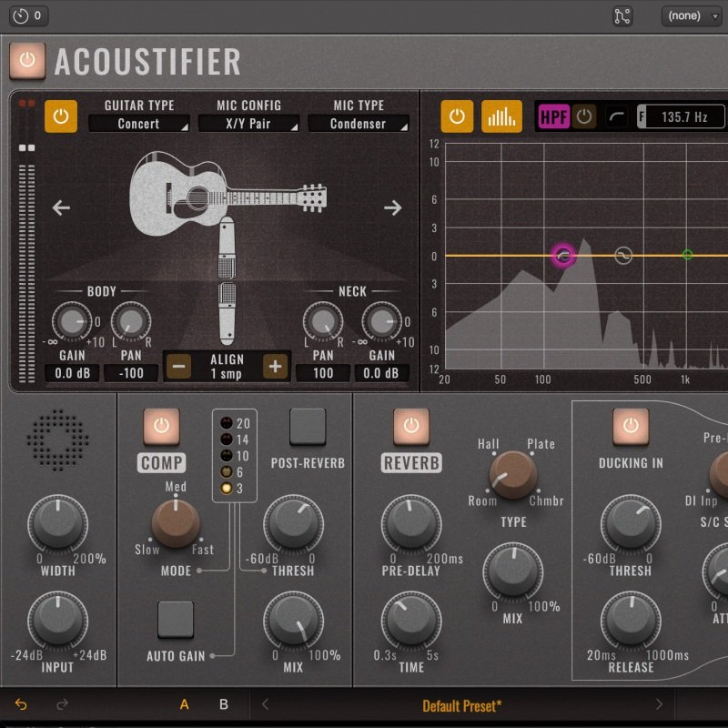The height and width of the screenshot is (728, 728).
Task: Redo with the gray redo arrow
Action: pos(62,704)
